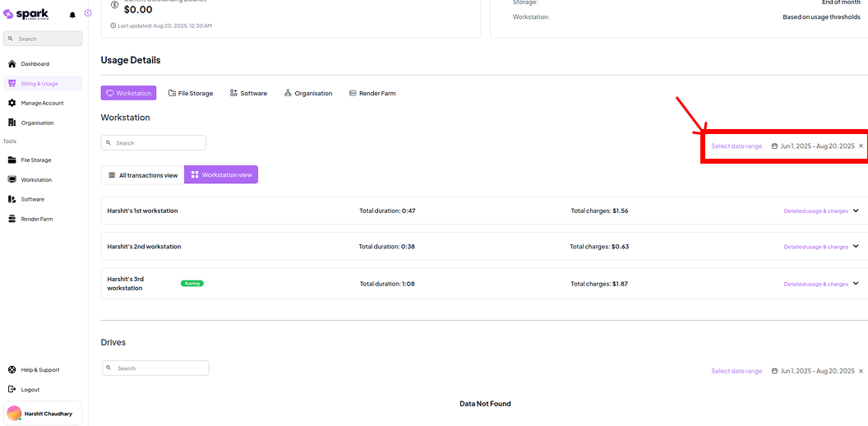Open Help & Support page
This screenshot has height=426, width=868.
(x=39, y=370)
